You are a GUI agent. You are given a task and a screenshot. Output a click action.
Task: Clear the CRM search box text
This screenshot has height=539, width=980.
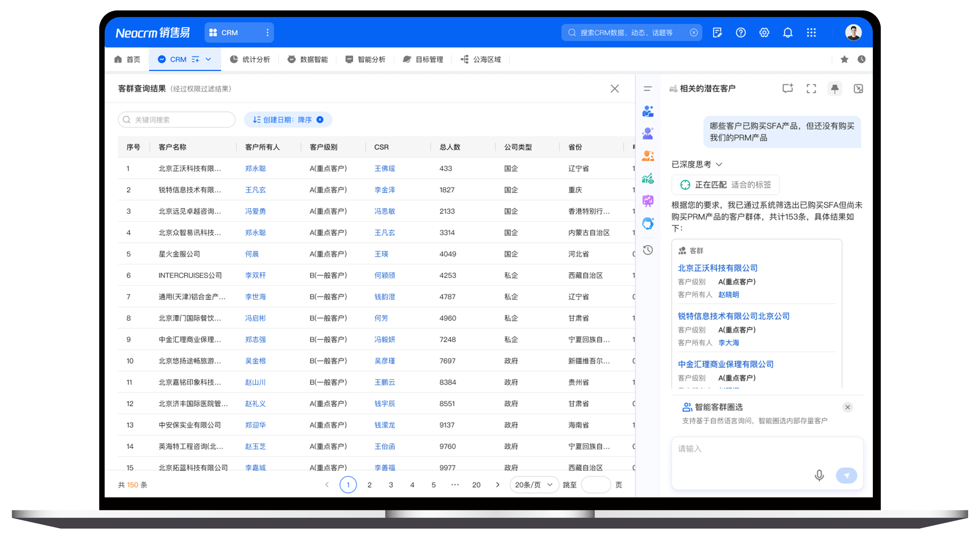click(x=693, y=33)
